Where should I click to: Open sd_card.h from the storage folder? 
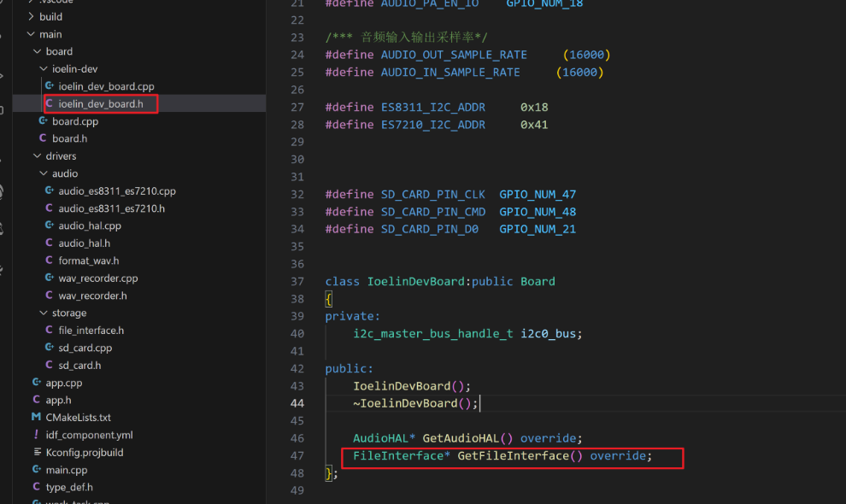79,366
